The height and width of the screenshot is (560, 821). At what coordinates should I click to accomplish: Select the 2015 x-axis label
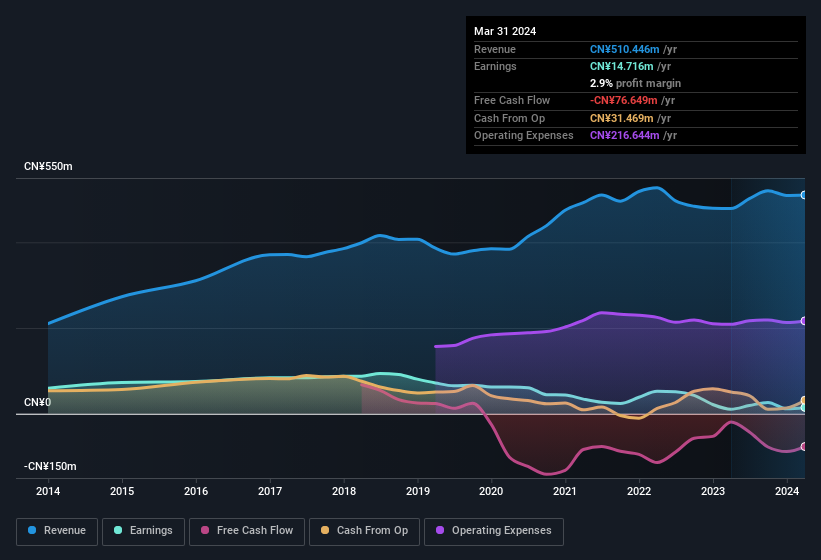point(122,491)
